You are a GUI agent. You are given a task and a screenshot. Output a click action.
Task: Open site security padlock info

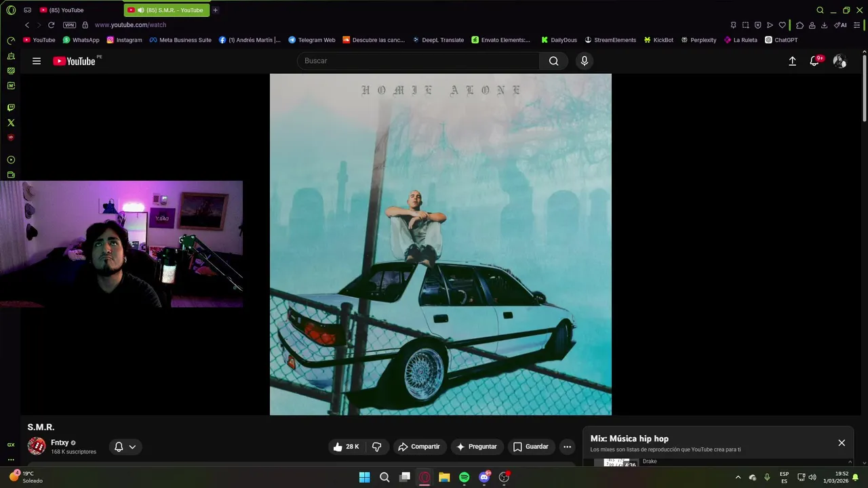[85, 25]
